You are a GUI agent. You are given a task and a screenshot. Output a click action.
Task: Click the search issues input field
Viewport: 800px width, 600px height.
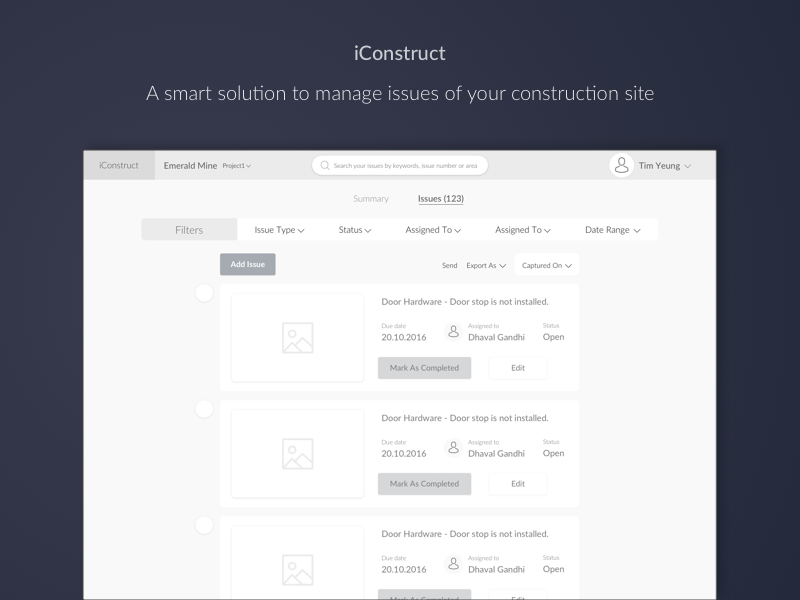click(400, 165)
